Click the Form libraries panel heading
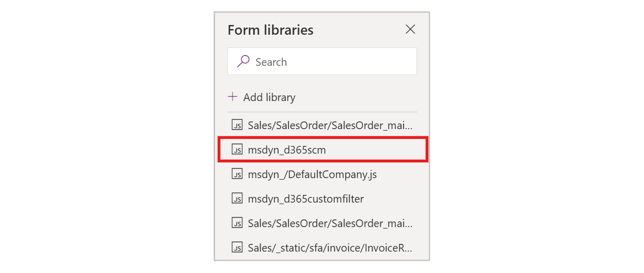 [x=270, y=30]
